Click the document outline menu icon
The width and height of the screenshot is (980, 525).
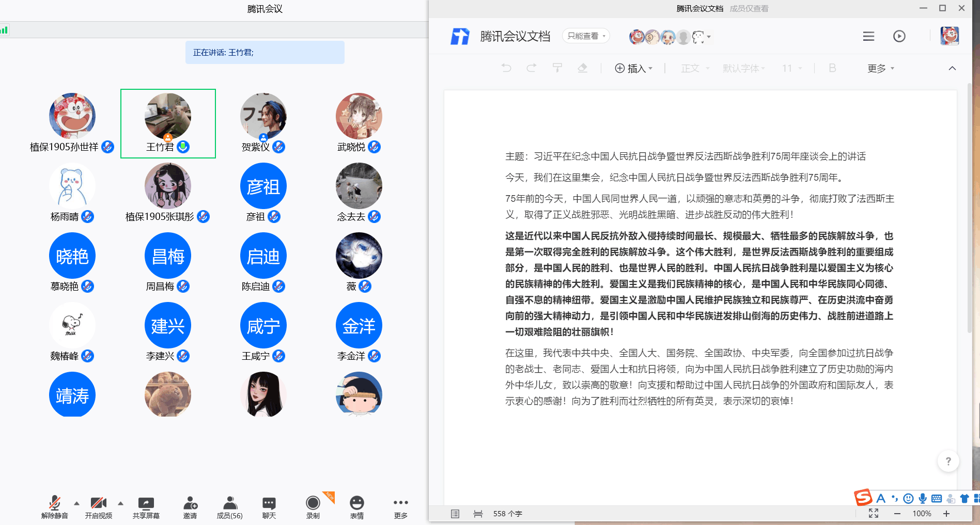point(868,36)
